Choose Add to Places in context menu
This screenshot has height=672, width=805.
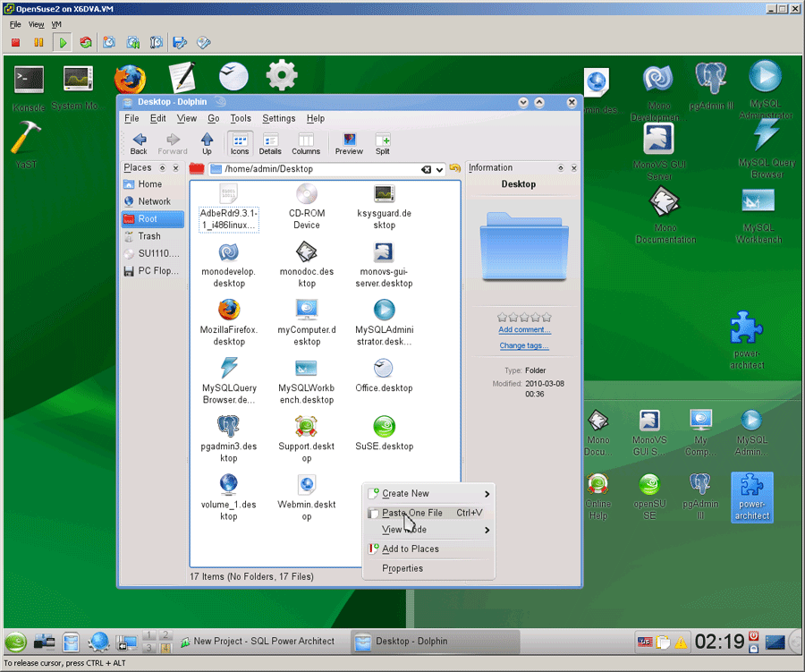pyautogui.click(x=428, y=549)
